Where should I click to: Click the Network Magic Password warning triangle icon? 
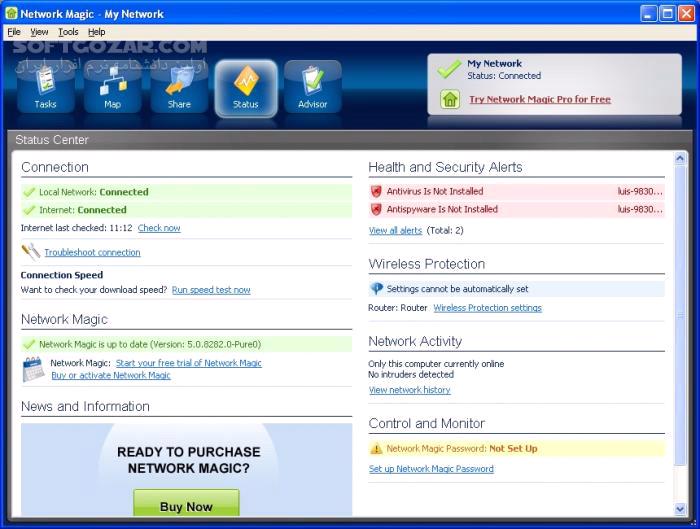pos(376,449)
